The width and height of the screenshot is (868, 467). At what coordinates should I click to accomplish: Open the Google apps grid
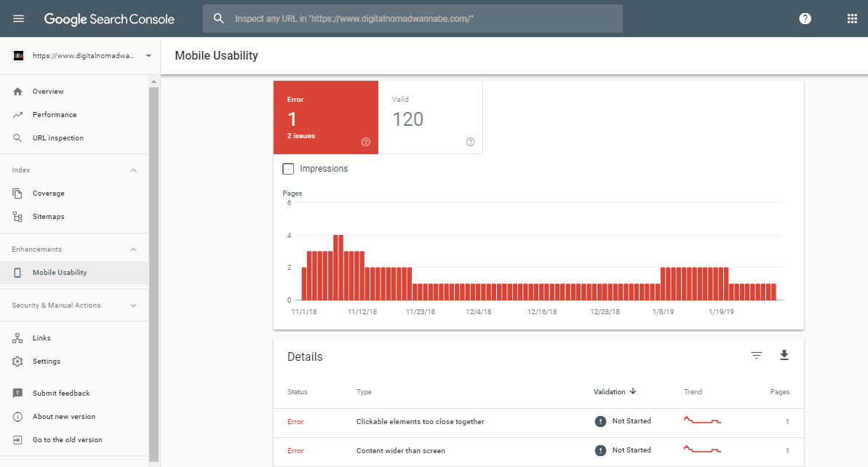(852, 19)
